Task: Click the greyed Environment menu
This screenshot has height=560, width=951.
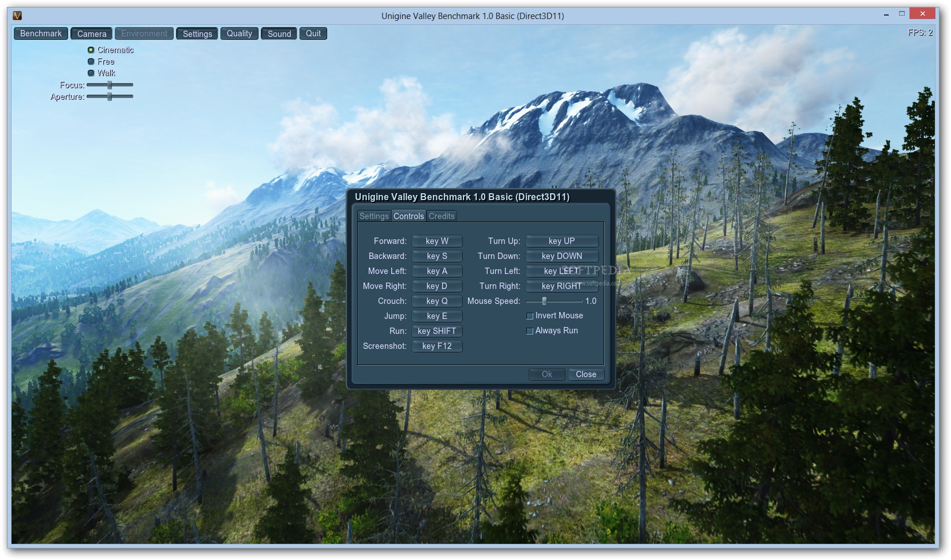Action: [144, 33]
